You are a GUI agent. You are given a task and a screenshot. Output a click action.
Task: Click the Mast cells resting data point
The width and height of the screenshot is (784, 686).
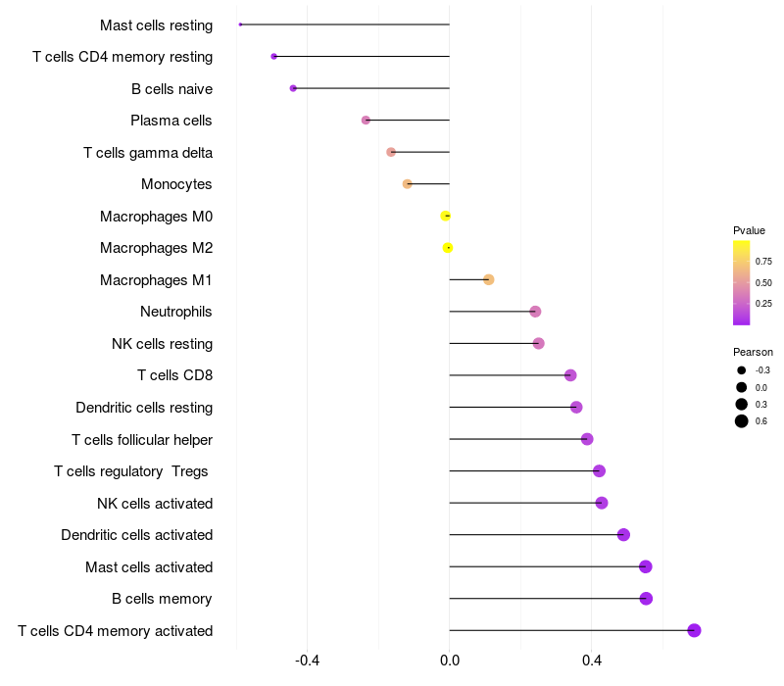click(240, 24)
